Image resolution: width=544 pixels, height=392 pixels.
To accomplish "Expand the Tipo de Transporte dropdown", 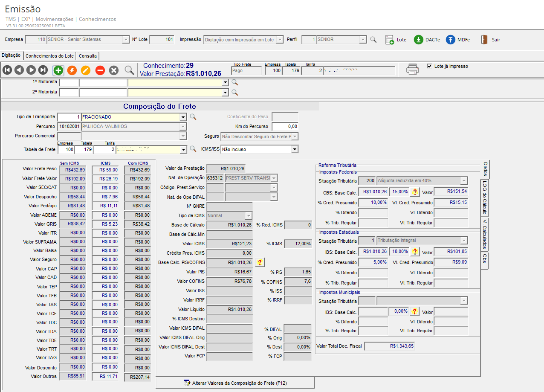I will [183, 117].
